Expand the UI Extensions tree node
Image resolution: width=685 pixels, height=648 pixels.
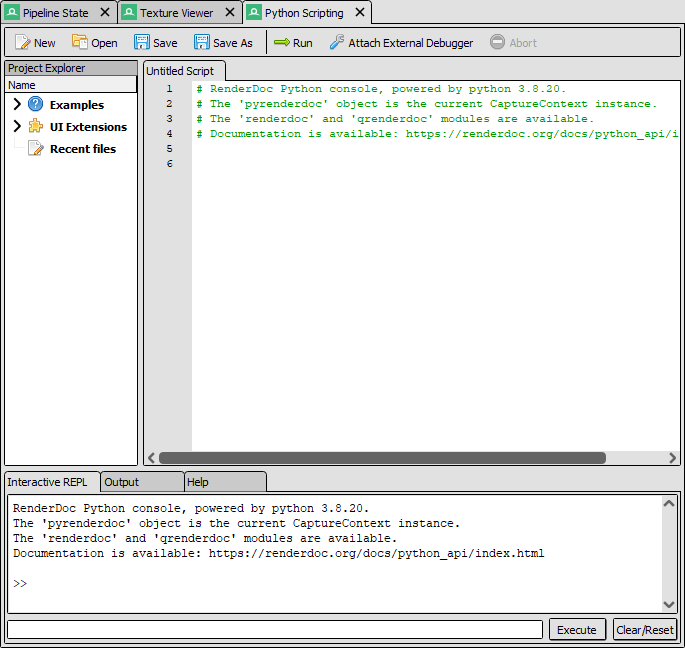[17, 126]
